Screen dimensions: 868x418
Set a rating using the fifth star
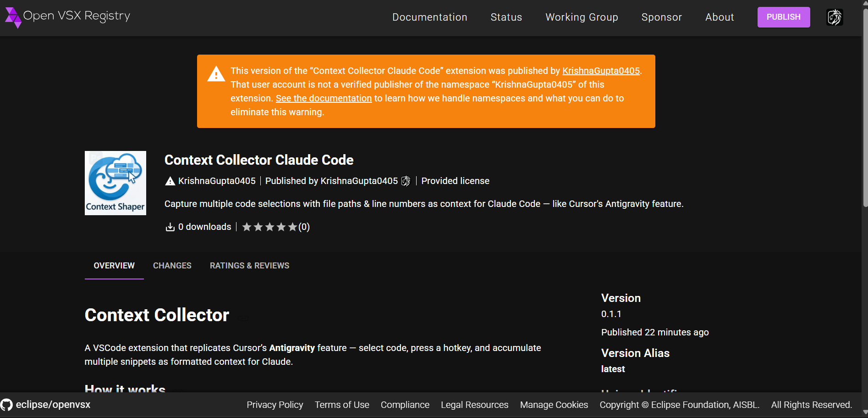292,226
